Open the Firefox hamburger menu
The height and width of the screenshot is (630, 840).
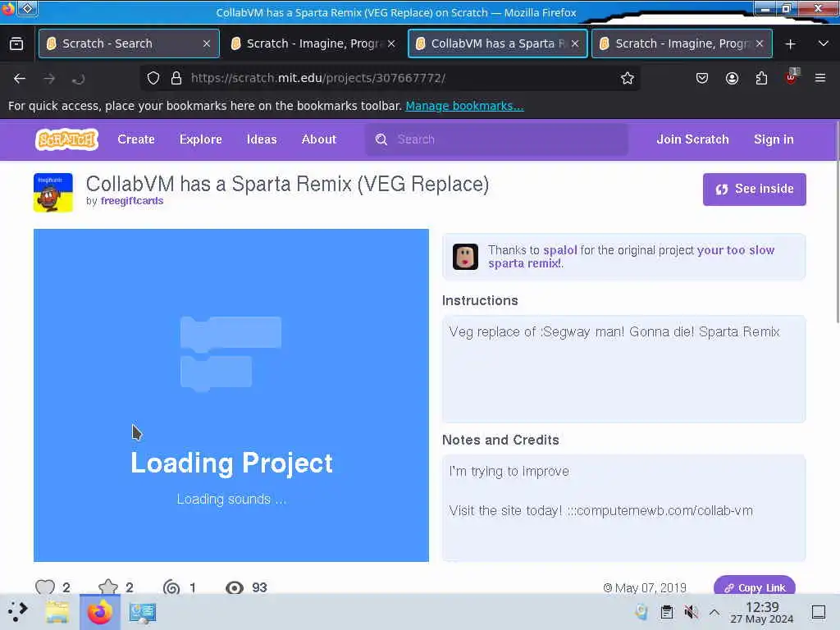820,78
